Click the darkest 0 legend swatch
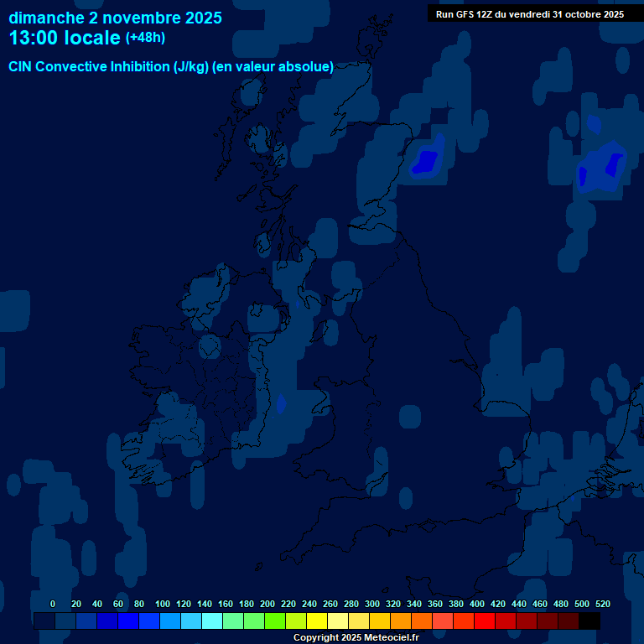 tap(44, 621)
